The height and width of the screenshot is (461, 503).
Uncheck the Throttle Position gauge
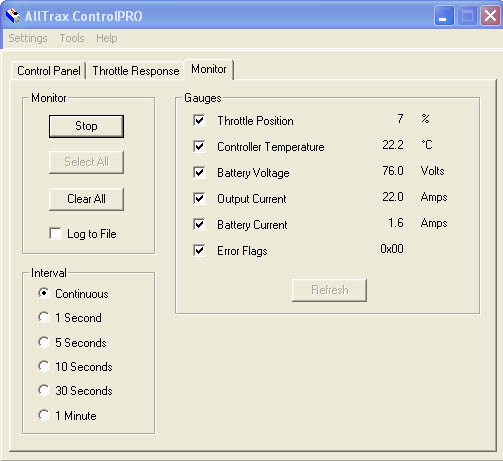(199, 120)
